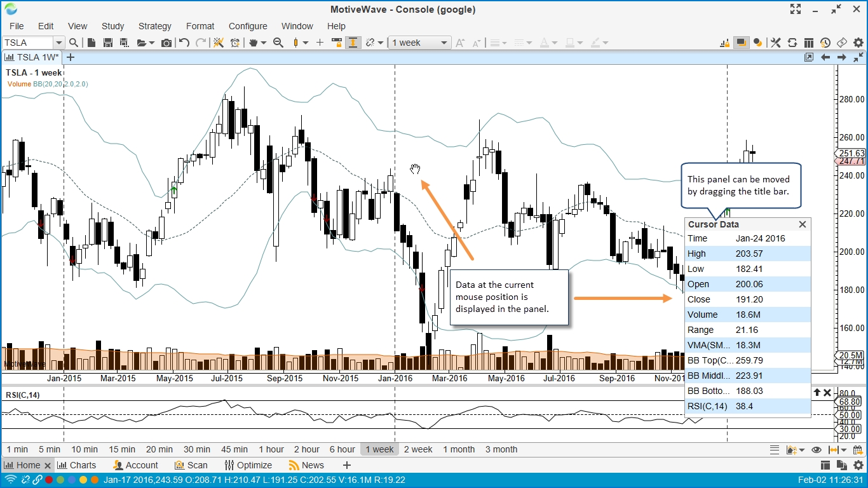Create a new chart document
This screenshot has width=868, height=488.
pyautogui.click(x=92, y=43)
